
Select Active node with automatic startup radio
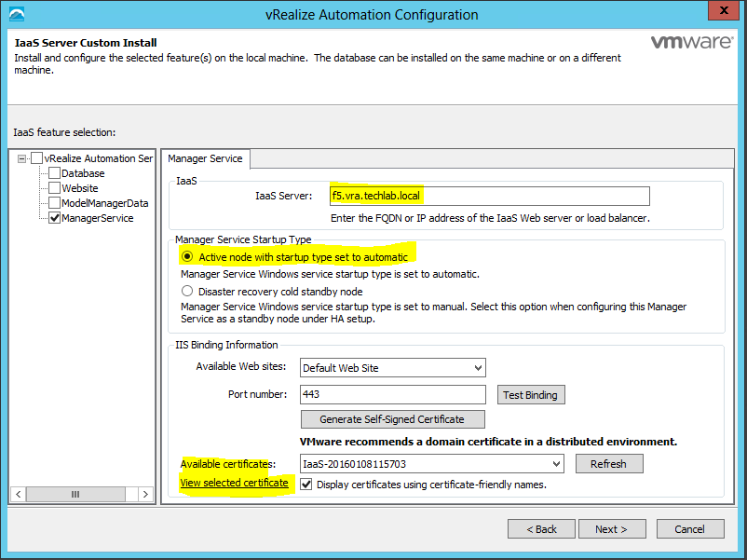click(x=187, y=257)
